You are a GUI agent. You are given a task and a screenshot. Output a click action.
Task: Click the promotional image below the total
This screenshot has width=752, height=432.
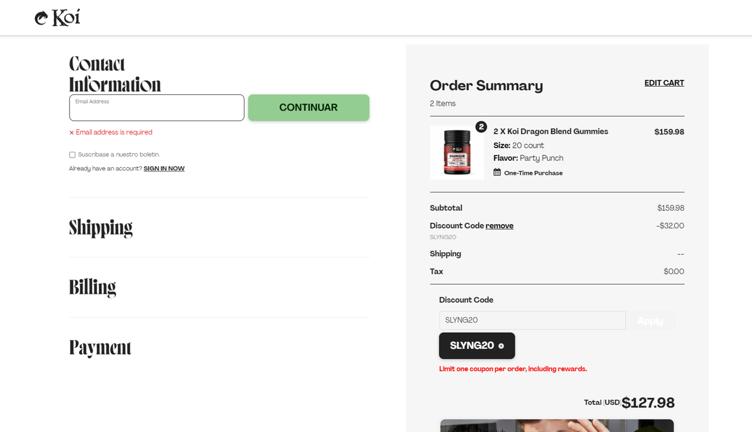tap(556, 425)
